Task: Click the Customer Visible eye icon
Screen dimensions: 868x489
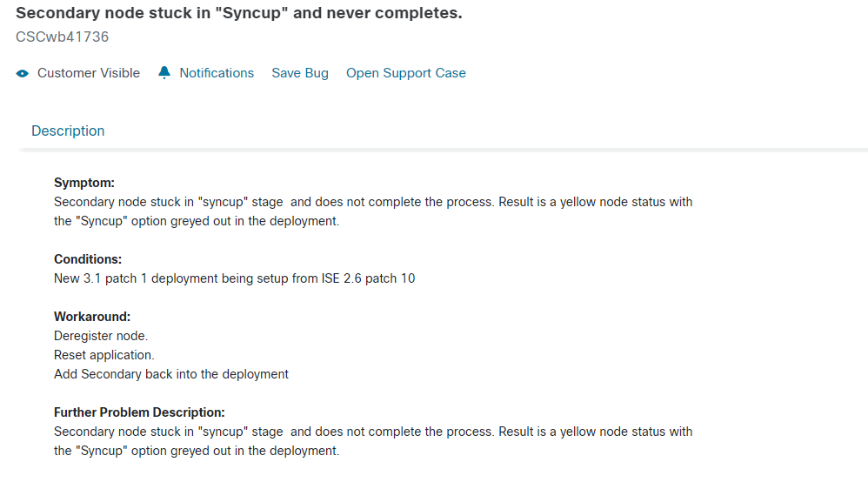Action: point(22,74)
